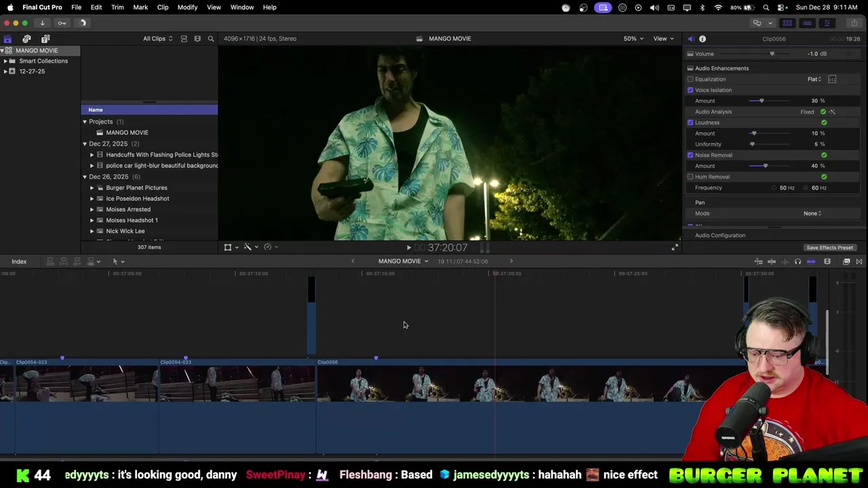Collapse the Projects group triangle

85,122
